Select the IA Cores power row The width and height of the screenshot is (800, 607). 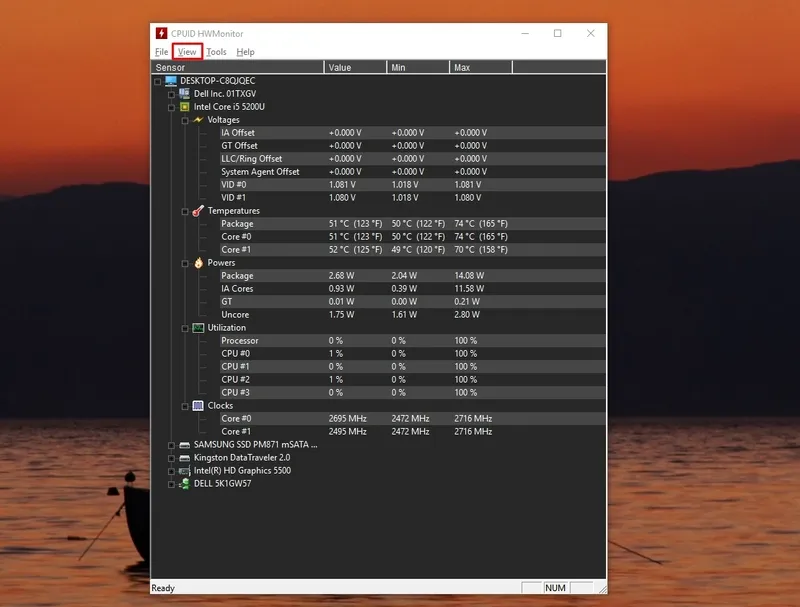(x=412, y=289)
